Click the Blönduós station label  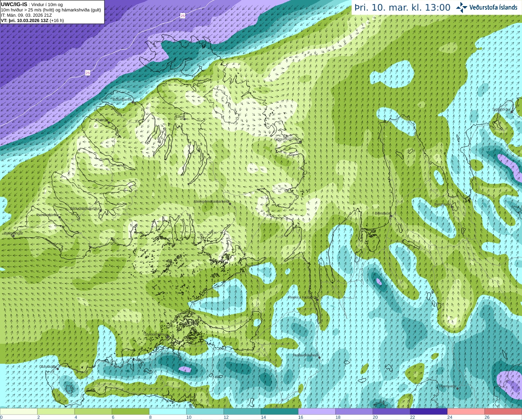tap(383, 213)
